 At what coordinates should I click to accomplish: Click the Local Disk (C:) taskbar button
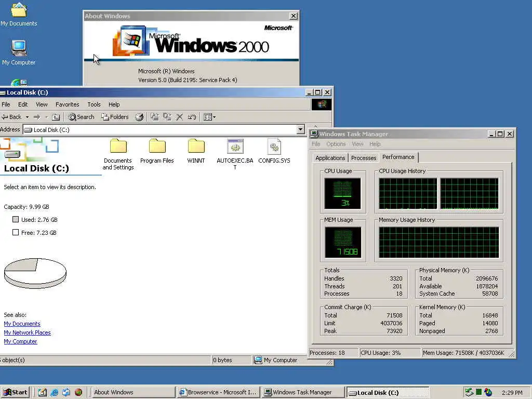pos(388,392)
